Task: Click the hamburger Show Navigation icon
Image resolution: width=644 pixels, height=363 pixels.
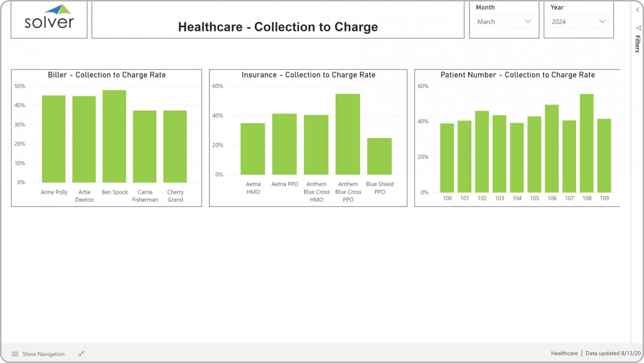Action: pyautogui.click(x=15, y=354)
